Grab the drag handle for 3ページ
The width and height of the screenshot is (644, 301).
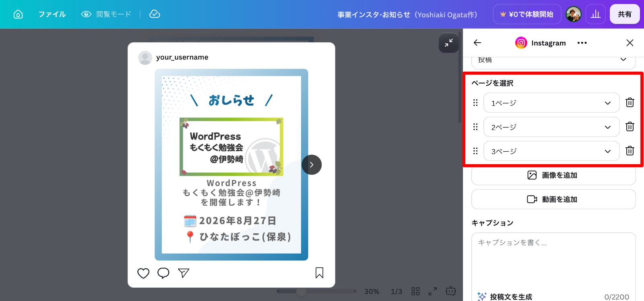click(x=475, y=151)
